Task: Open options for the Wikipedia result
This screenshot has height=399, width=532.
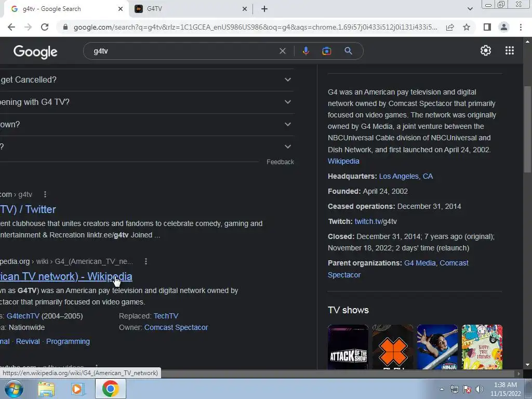Action: (x=146, y=262)
